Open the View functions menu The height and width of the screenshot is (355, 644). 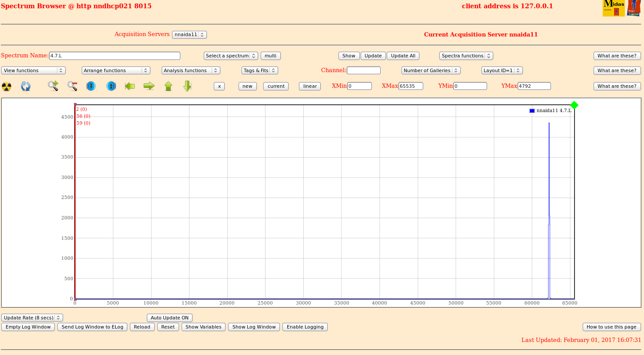pos(33,70)
